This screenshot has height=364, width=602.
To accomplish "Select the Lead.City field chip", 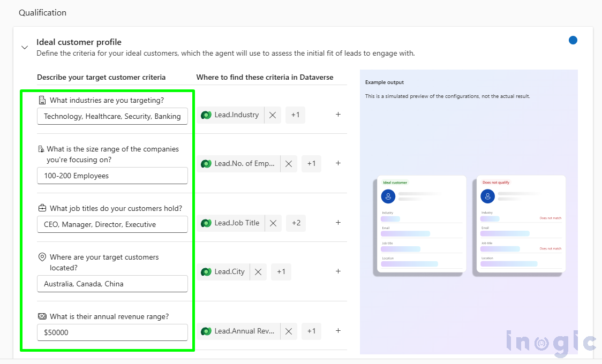I will (x=223, y=272).
